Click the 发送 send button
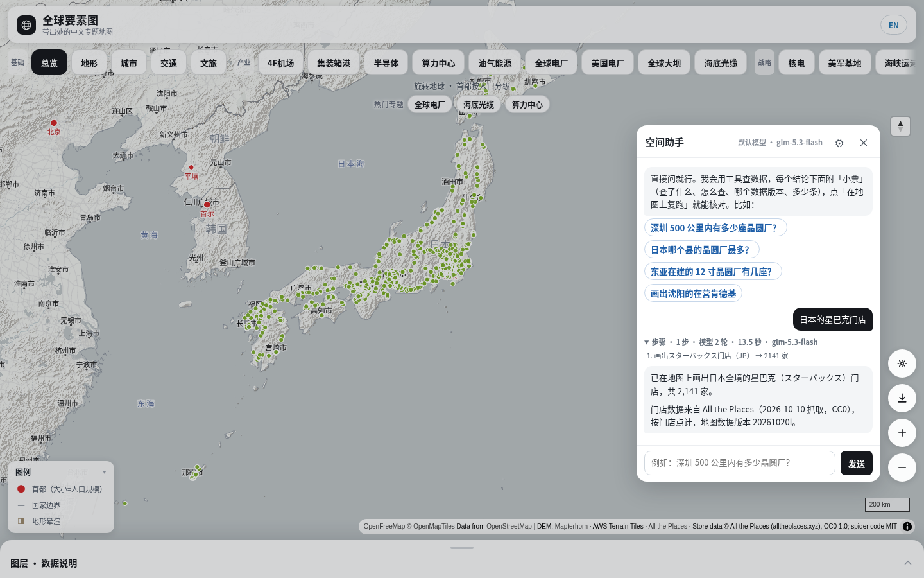The width and height of the screenshot is (924, 578). (x=857, y=463)
